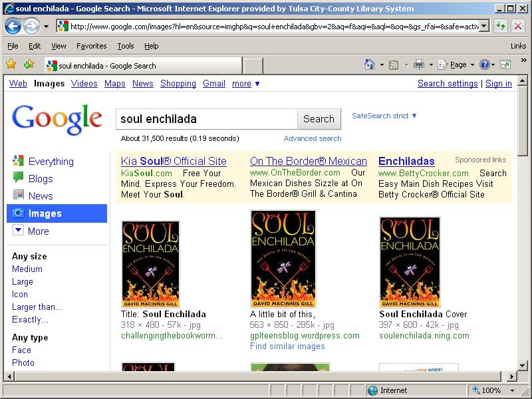Open the File menu
Viewport: 532px width, 399px height.
pyautogui.click(x=13, y=46)
